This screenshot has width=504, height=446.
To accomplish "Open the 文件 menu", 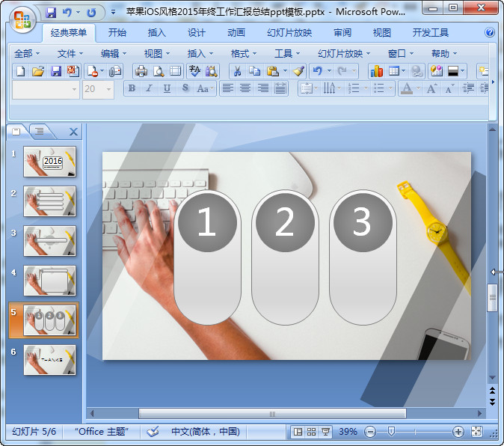I will [70, 53].
